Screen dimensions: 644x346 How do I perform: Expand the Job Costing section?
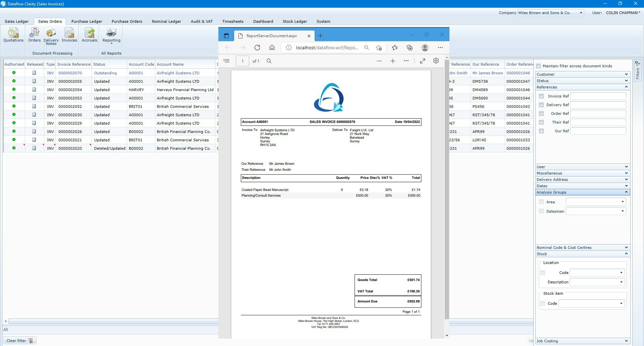pos(583,341)
